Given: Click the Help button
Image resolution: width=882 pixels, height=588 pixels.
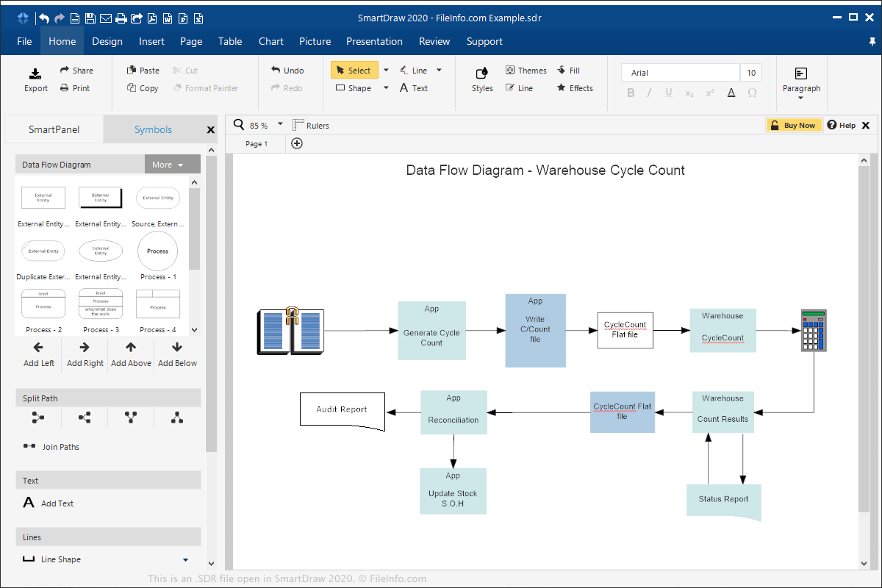Looking at the screenshot, I should coord(842,125).
